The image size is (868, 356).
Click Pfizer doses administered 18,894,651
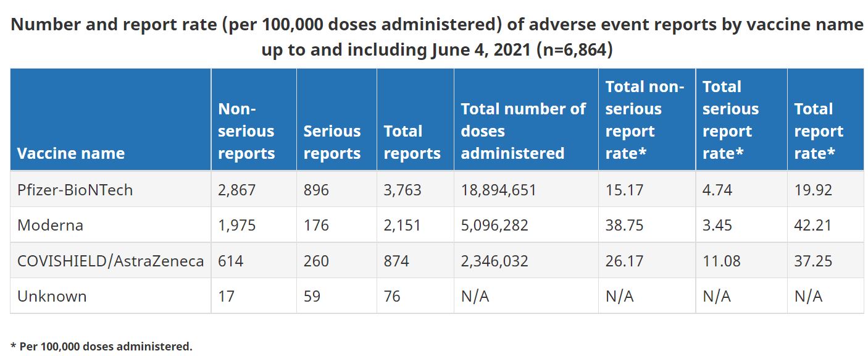499,190
